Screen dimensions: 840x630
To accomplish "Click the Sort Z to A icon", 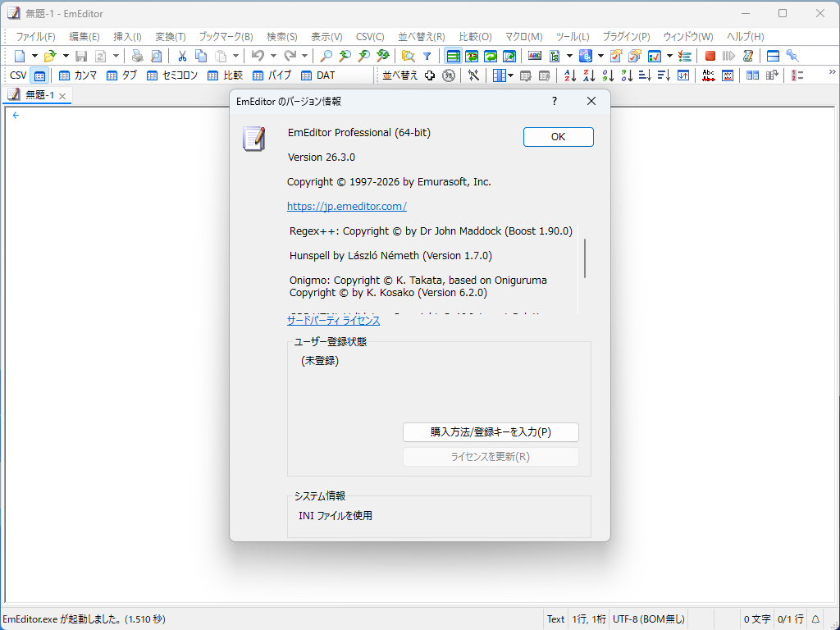I will (x=589, y=75).
